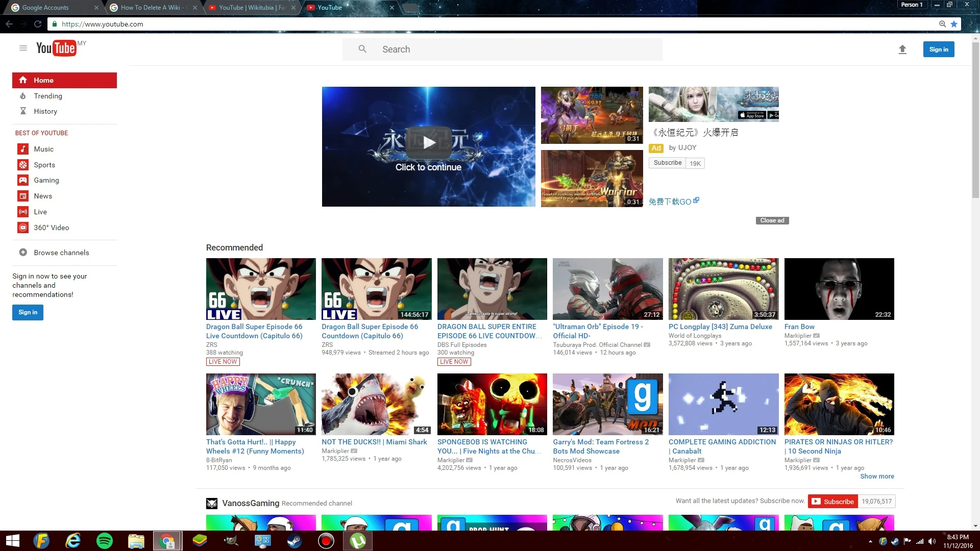Viewport: 980px width, 551px height.
Task: Expand recommendations with Show more
Action: [876, 477]
